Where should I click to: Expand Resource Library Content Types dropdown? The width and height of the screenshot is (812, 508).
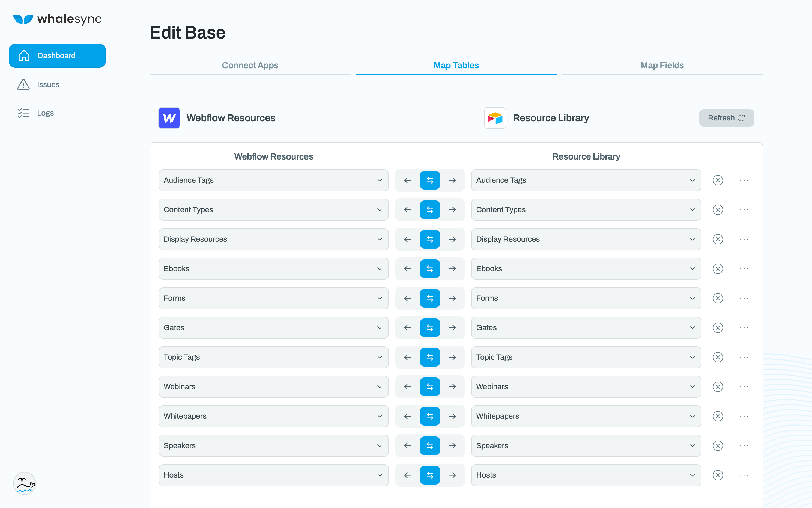coord(586,210)
